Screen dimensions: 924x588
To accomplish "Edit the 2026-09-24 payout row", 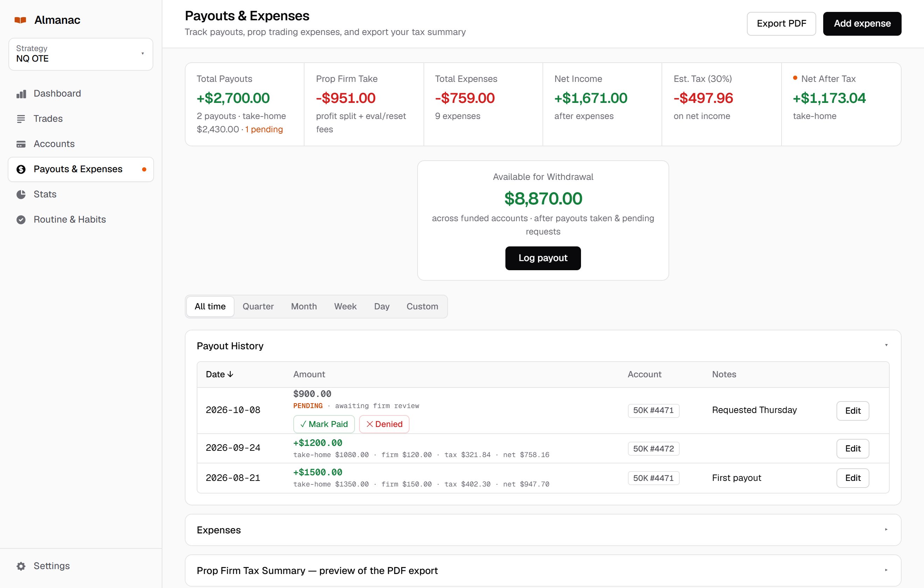I will pos(853,449).
